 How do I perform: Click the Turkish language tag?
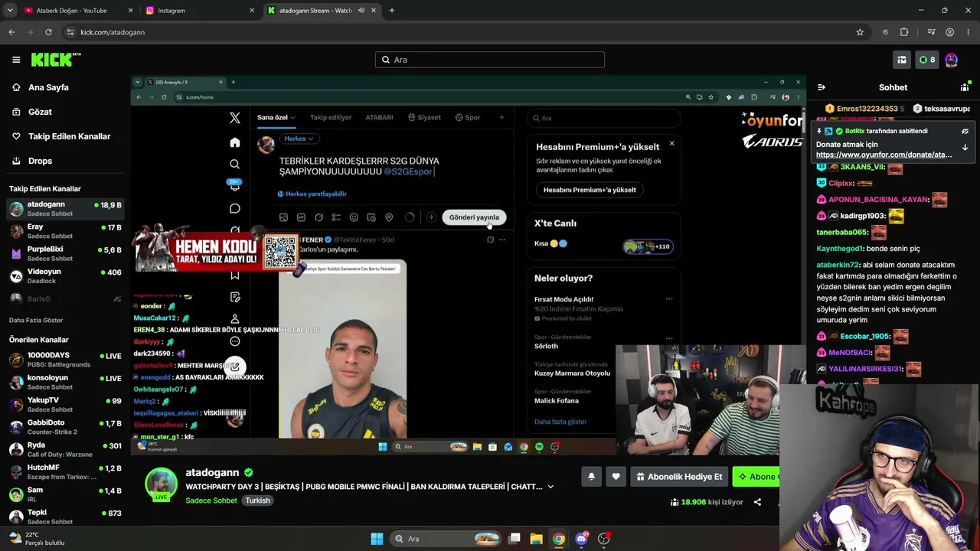pyautogui.click(x=257, y=500)
